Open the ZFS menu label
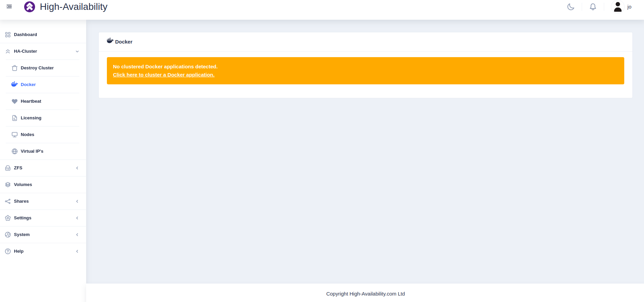Screen dimensions: 644x302 tap(18, 168)
